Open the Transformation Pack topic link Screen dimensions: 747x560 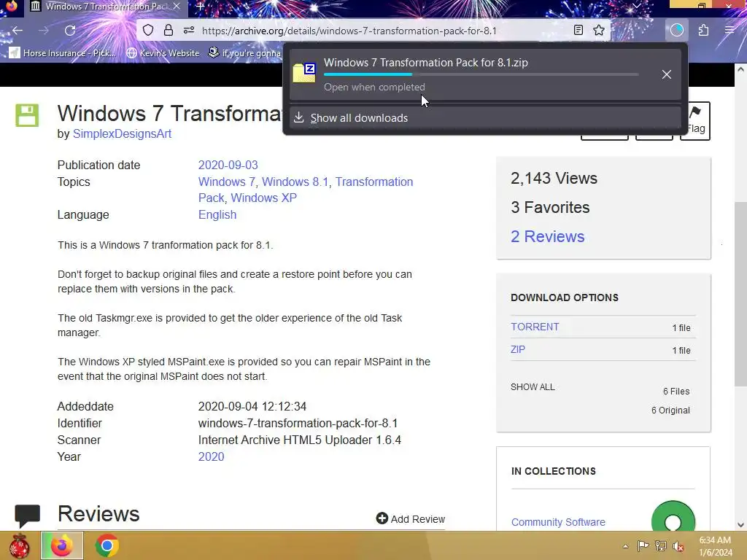pyautogui.click(x=306, y=190)
